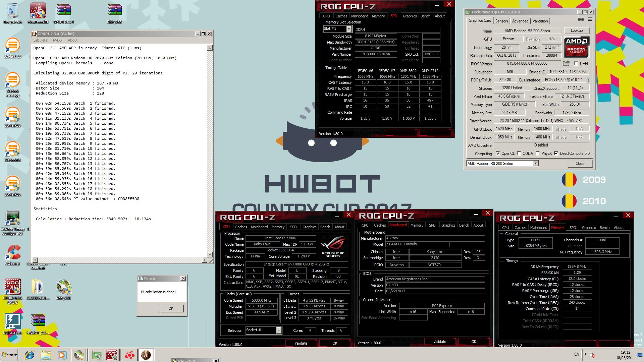Launch the 3DMark Vantage desktop shortcut

coord(12,85)
